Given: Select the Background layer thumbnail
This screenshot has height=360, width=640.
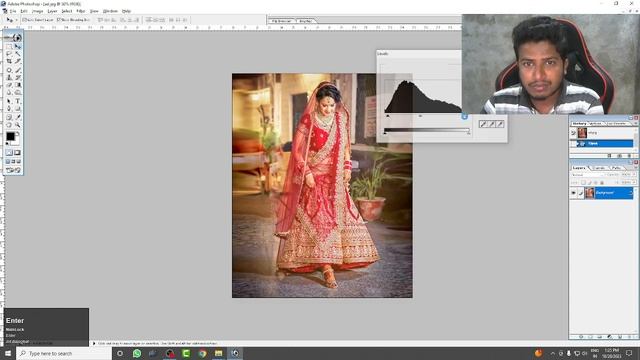Looking at the screenshot, I should click(590, 193).
